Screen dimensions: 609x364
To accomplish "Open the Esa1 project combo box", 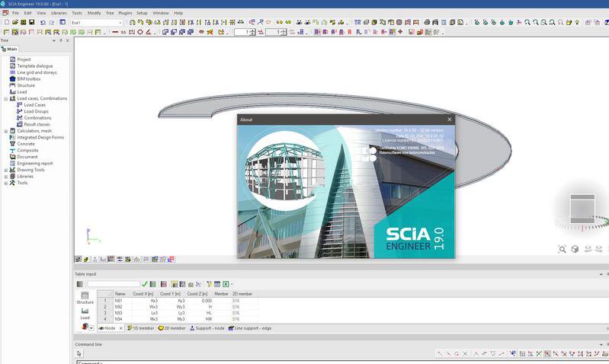I will [96, 23].
